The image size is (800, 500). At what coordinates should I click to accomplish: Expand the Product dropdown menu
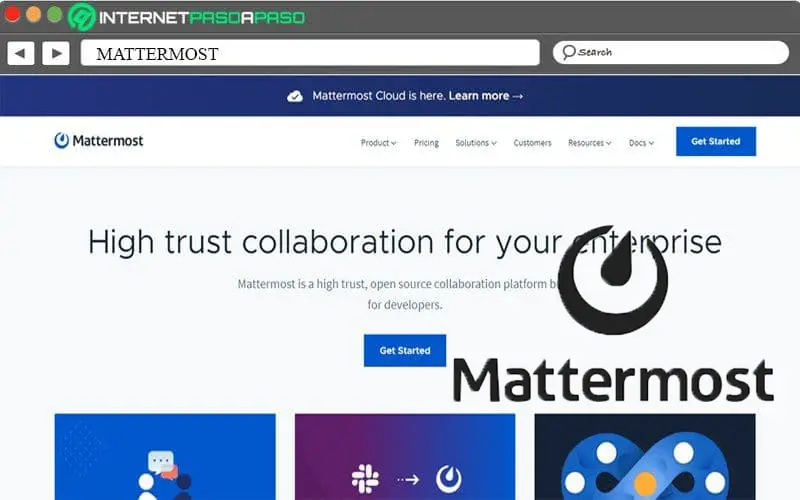coord(378,143)
